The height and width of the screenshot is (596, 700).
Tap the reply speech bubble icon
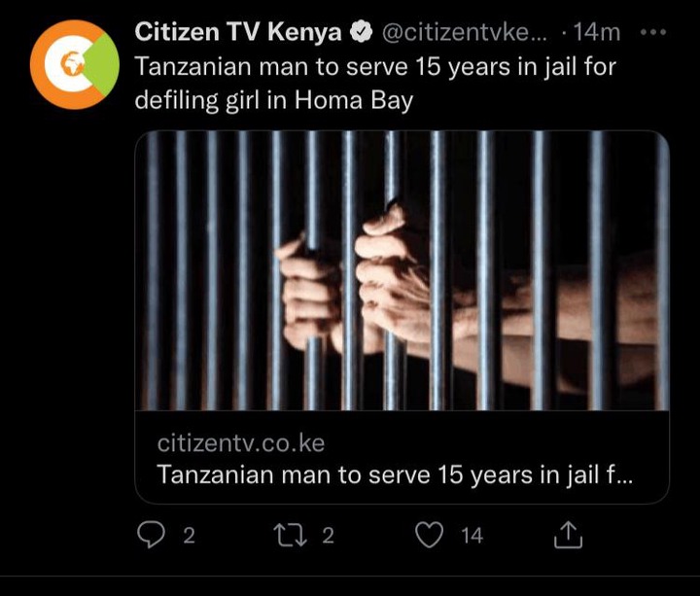click(151, 535)
